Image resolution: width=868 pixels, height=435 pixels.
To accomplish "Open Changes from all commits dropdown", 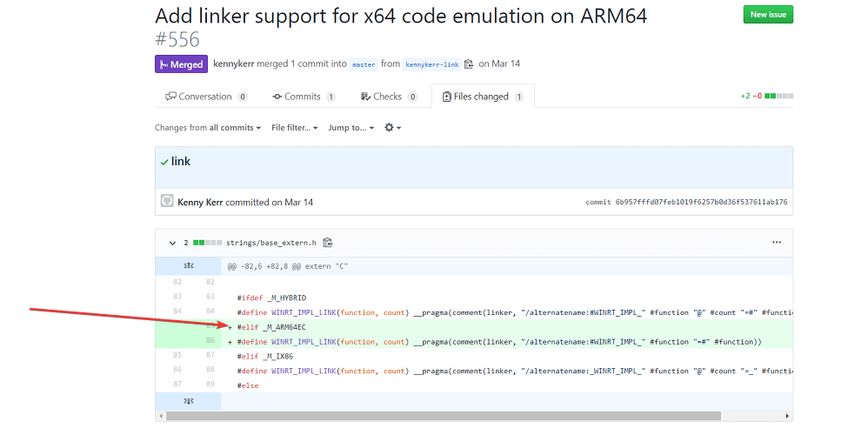I will coord(208,127).
